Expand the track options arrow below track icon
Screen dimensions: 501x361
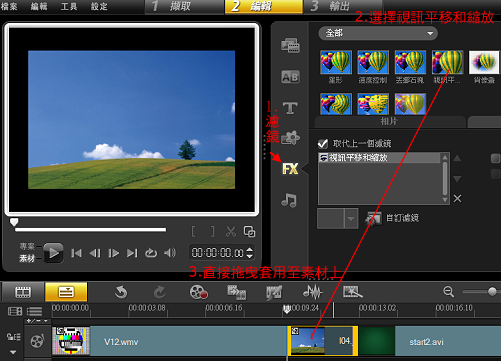click(13, 352)
